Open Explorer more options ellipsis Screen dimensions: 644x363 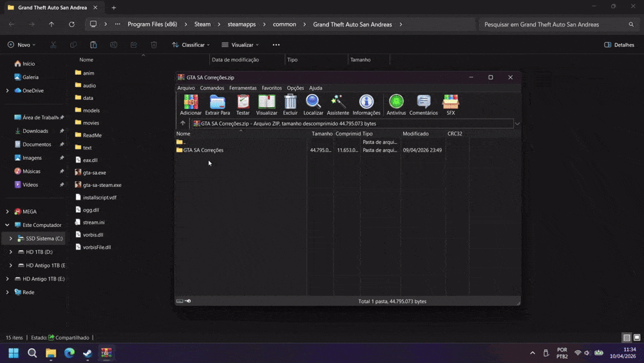point(276,44)
